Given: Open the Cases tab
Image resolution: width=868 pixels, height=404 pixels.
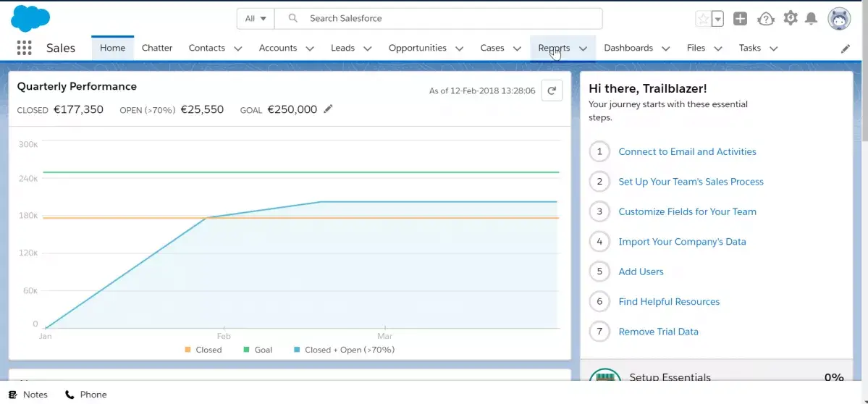Looking at the screenshot, I should (x=492, y=49).
